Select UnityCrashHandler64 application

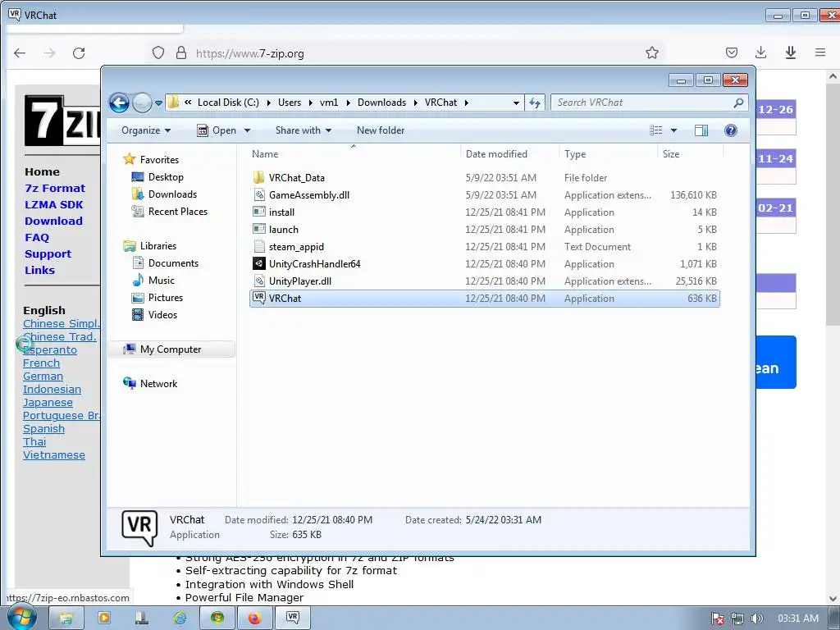pyautogui.click(x=484, y=263)
